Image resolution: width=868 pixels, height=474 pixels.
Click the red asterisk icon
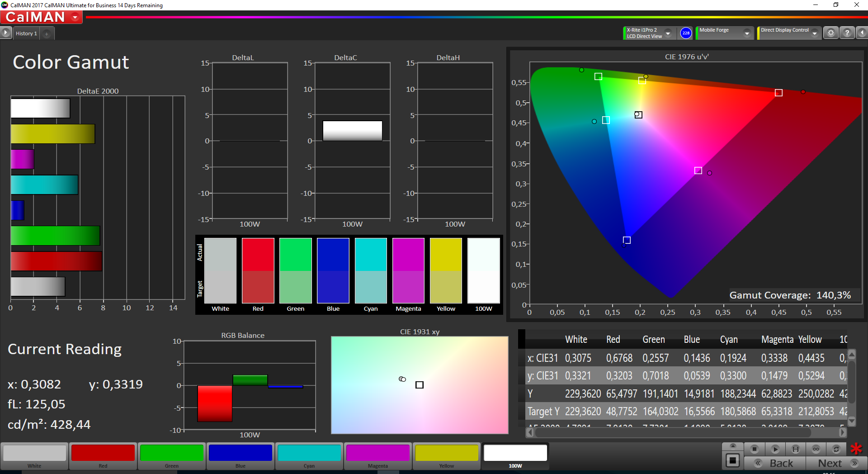(x=856, y=449)
